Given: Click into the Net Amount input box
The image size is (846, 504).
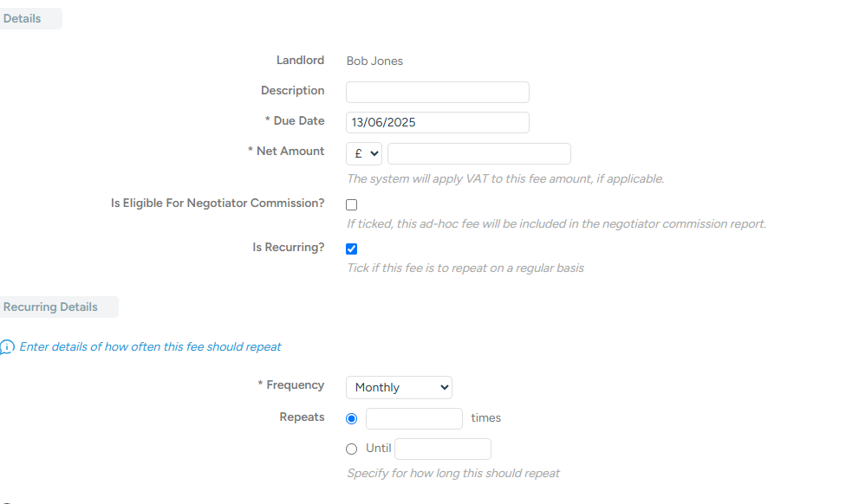Looking at the screenshot, I should (478, 154).
